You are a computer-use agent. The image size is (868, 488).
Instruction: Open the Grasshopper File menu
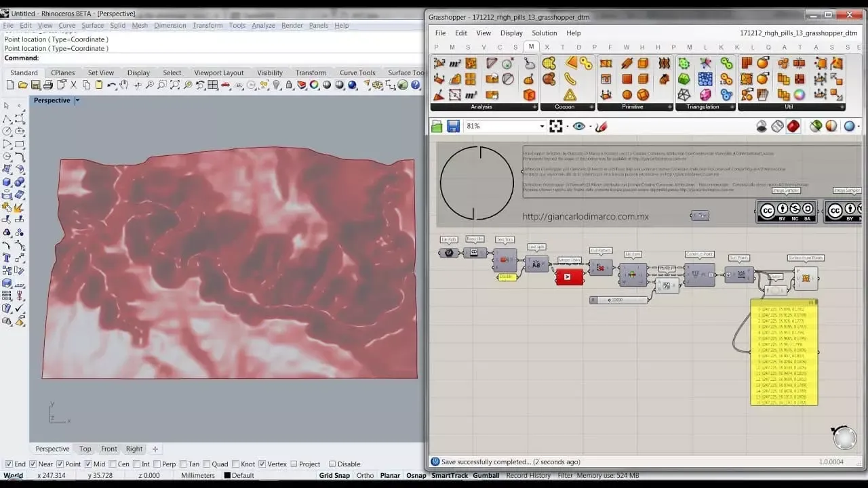[440, 33]
